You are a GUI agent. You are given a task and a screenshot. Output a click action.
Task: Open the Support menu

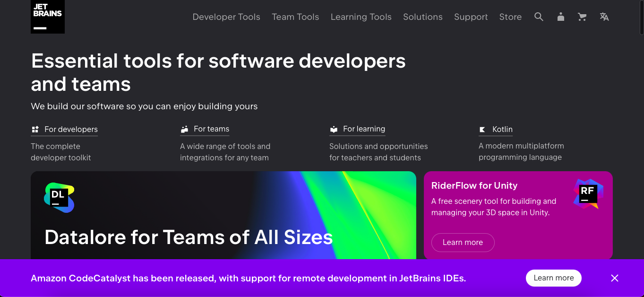click(x=471, y=17)
